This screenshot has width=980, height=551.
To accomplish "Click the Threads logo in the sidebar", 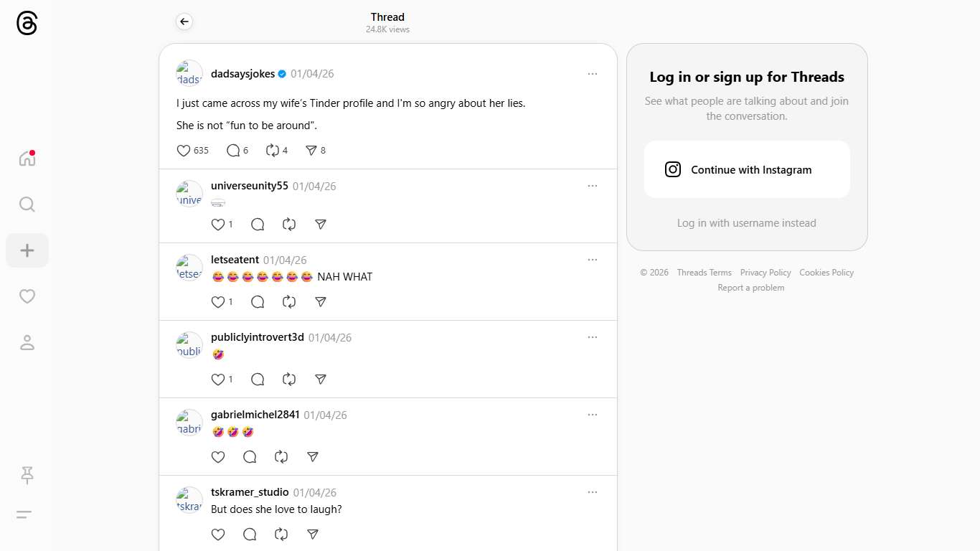I will point(27,24).
